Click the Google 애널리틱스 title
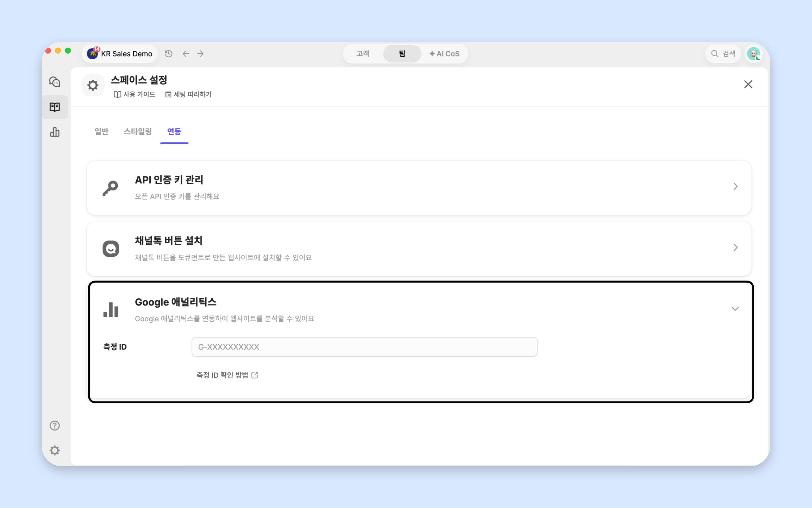 (x=176, y=302)
